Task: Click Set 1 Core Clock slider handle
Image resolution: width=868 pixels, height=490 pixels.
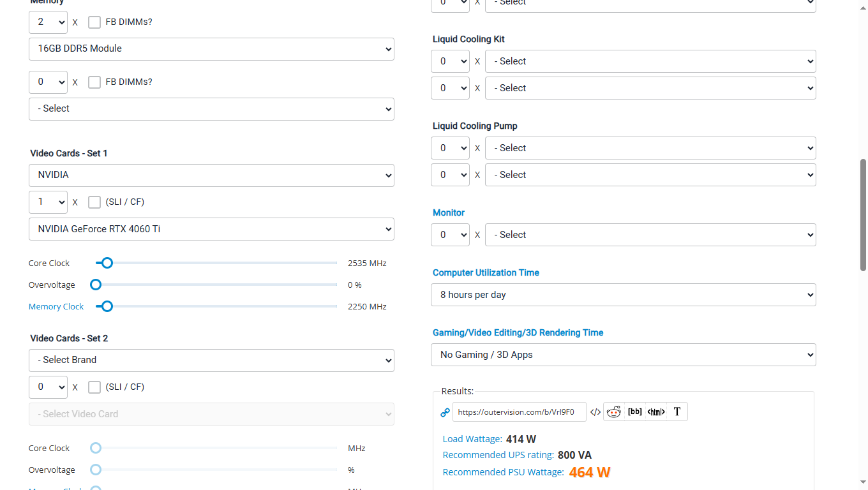Action: pyautogui.click(x=107, y=263)
